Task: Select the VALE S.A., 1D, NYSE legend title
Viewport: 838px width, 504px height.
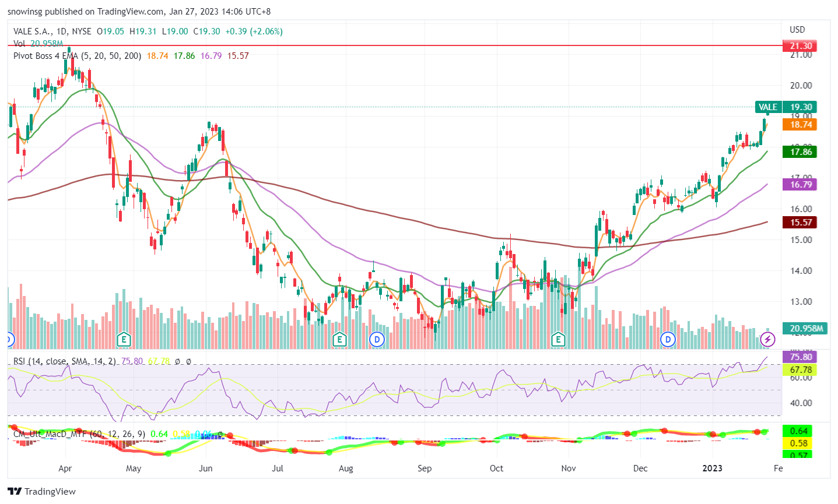Action: pos(52,31)
